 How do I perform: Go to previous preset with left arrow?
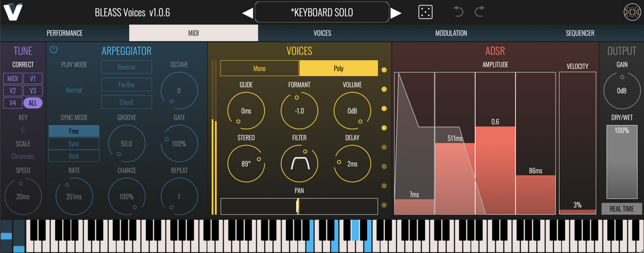coord(247,13)
